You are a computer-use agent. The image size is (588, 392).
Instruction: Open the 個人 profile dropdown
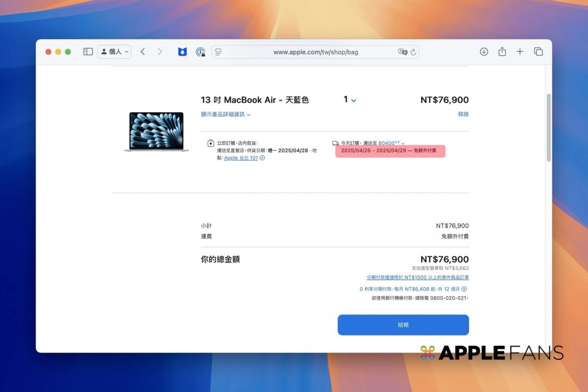click(x=115, y=52)
